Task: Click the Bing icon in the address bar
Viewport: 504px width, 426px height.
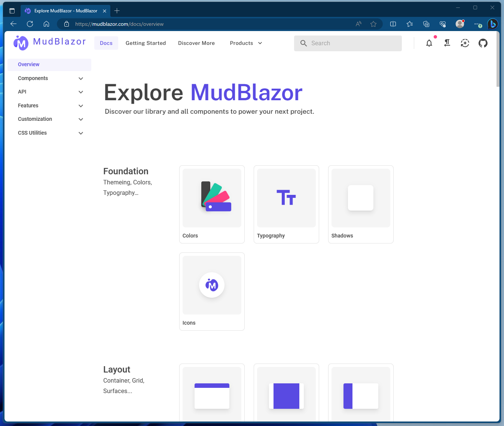Action: tap(493, 24)
